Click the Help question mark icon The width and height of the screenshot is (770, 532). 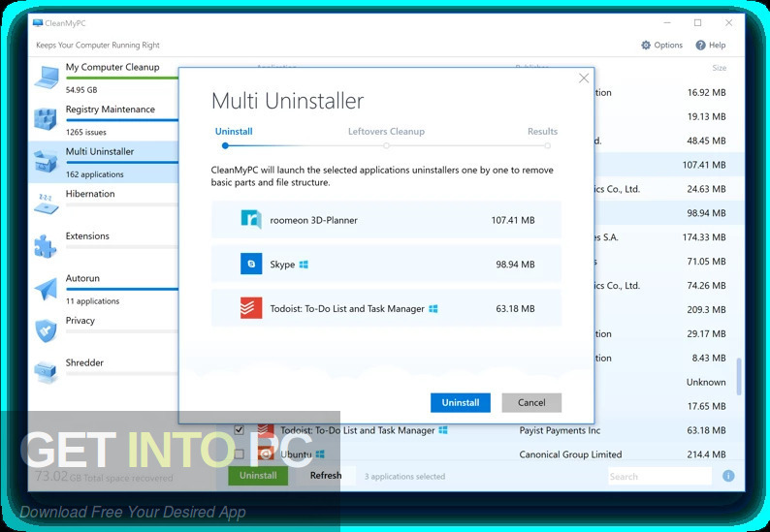pyautogui.click(x=700, y=46)
